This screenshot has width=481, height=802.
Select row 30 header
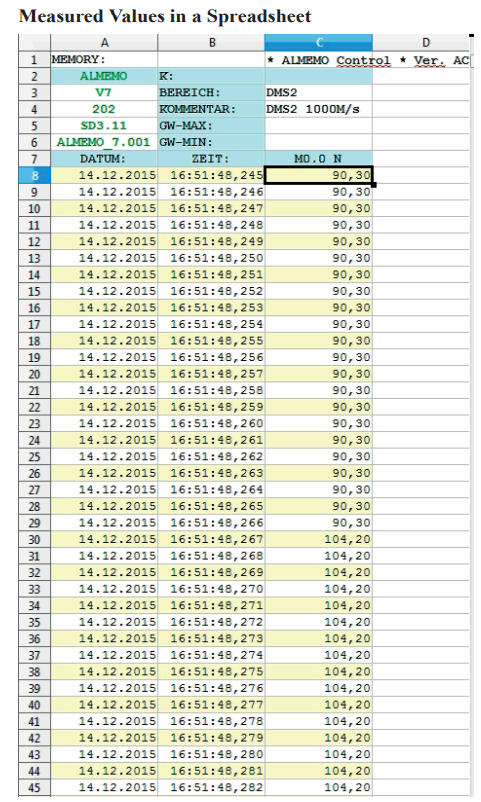34,540
